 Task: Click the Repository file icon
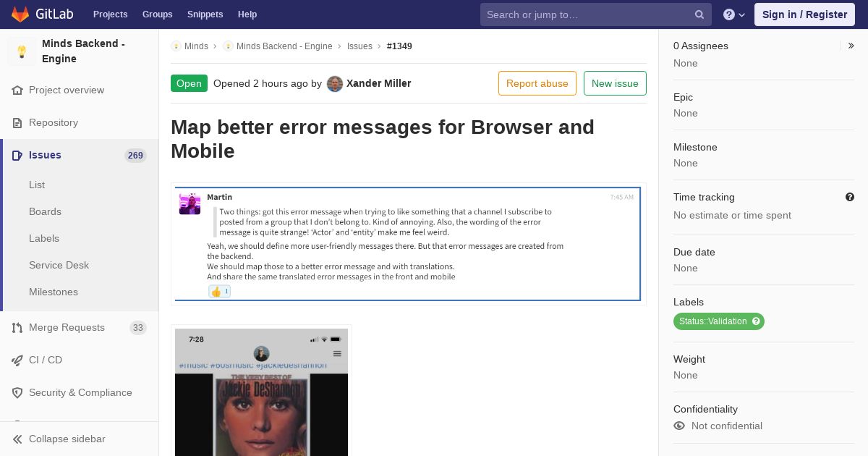click(x=17, y=123)
